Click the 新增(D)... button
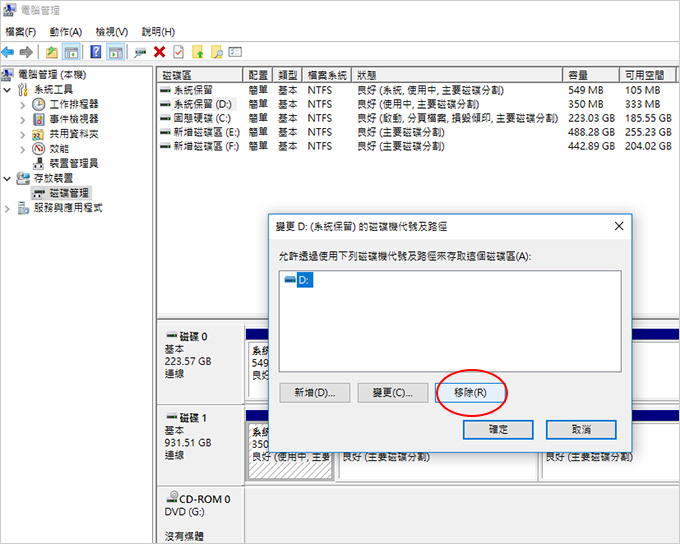The height and width of the screenshot is (544, 680). pos(315,393)
